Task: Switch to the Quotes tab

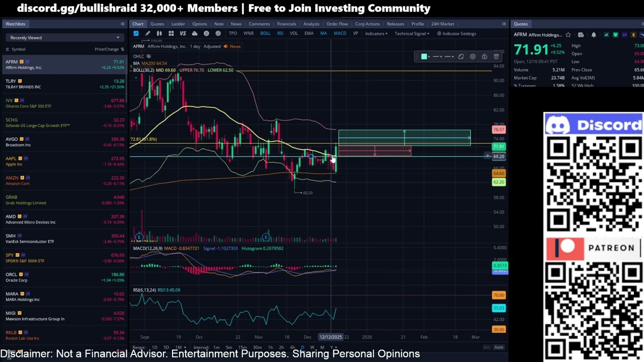Action: [157, 24]
